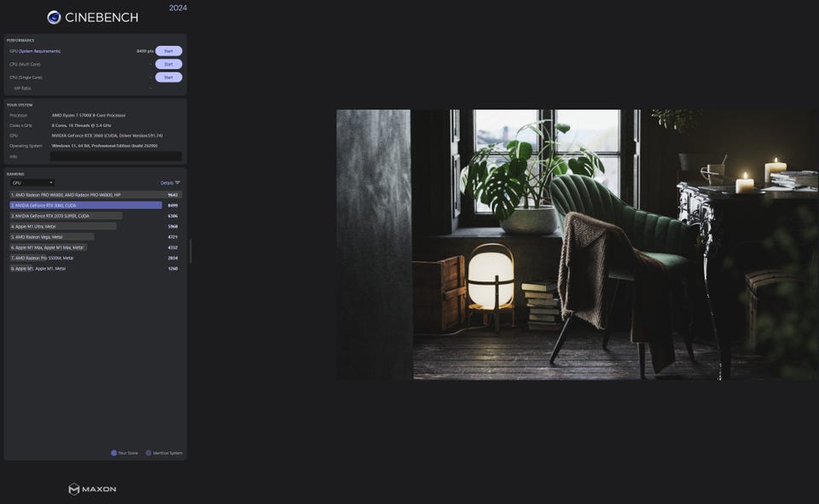This screenshot has height=504, width=819.
Task: Select the Apple M1 Ultra, Metal row
Action: click(96, 226)
